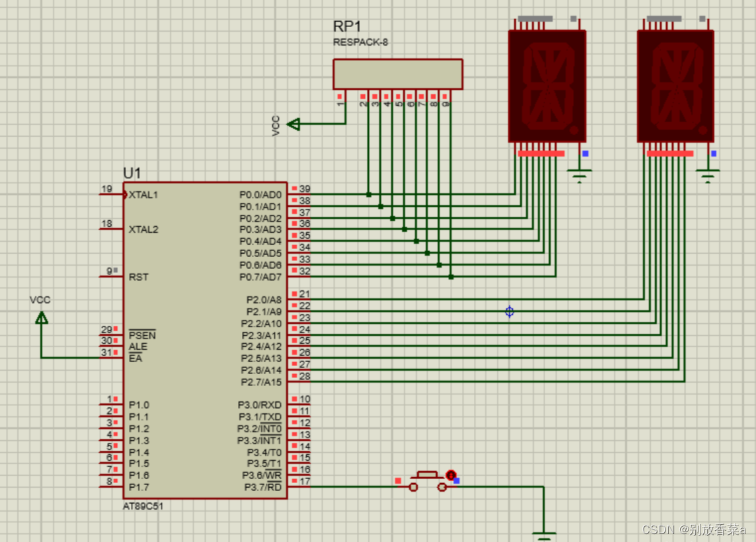Click the U1 component reference label
Image resolution: width=756 pixels, height=542 pixels.
[132, 173]
